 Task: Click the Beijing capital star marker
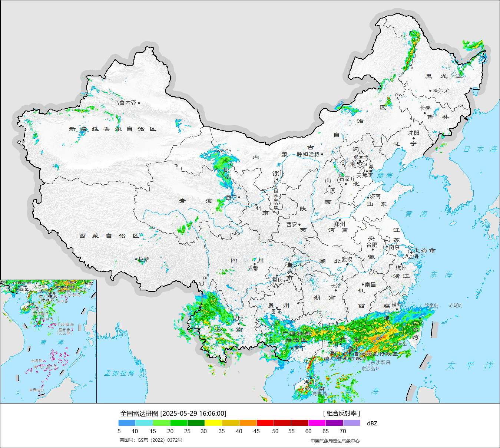(360, 163)
